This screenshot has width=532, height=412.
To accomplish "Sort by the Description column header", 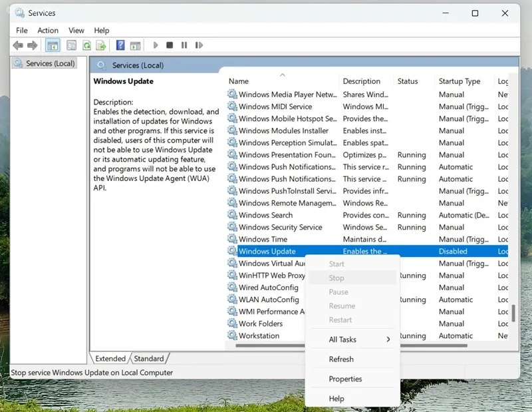I will 366,81.
